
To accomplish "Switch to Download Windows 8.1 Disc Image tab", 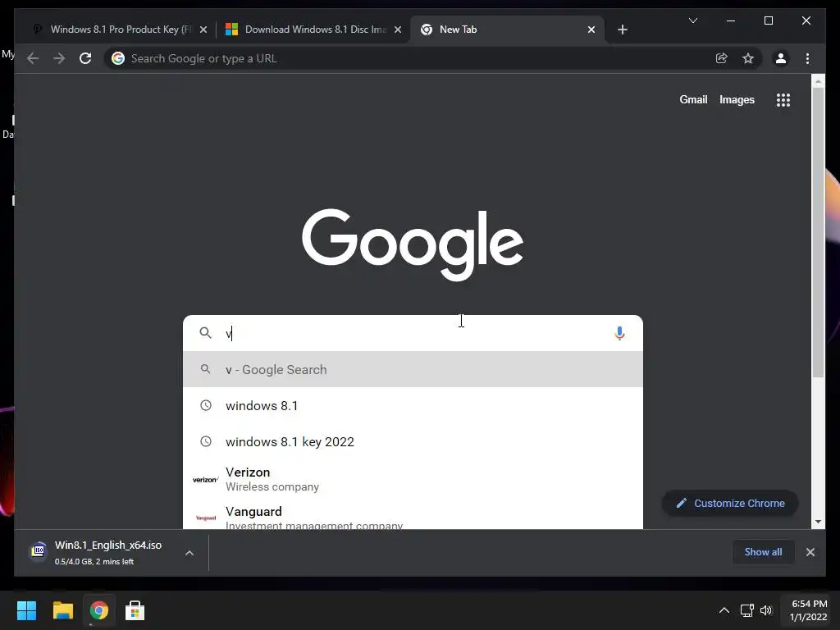I will point(313,30).
